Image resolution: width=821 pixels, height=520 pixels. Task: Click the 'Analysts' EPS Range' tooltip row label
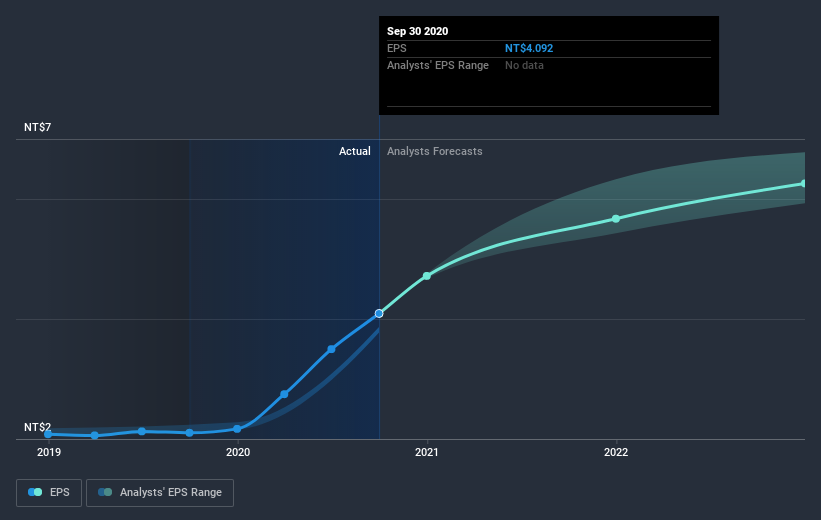[x=438, y=65]
